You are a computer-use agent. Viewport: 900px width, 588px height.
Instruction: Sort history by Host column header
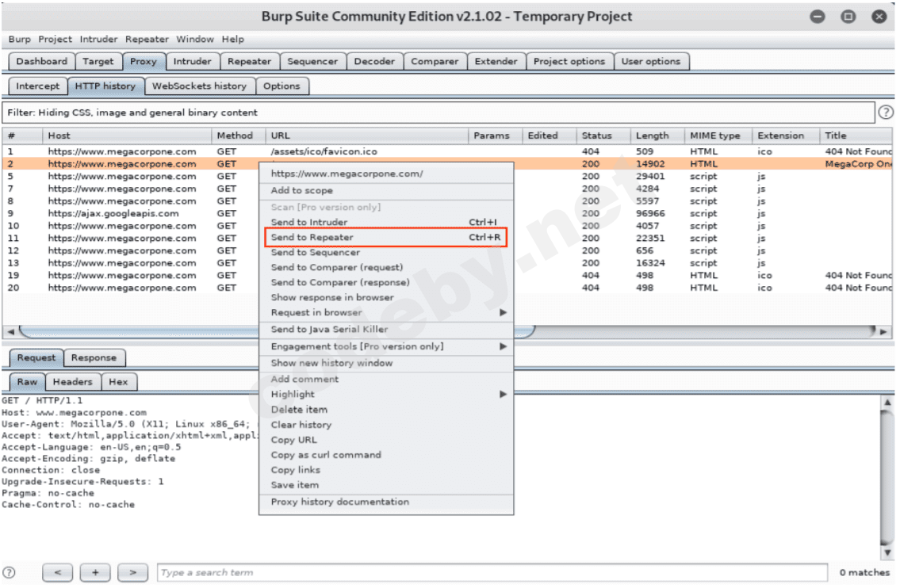click(x=127, y=136)
